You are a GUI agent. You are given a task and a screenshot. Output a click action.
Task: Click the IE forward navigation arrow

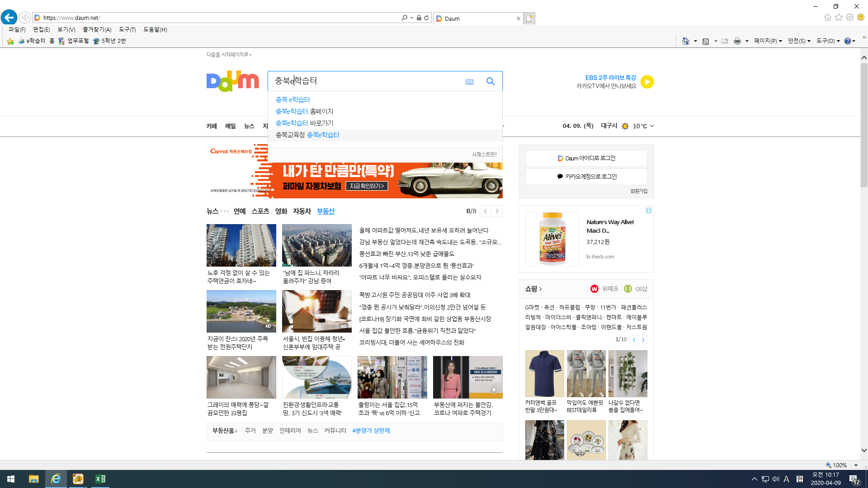click(25, 18)
